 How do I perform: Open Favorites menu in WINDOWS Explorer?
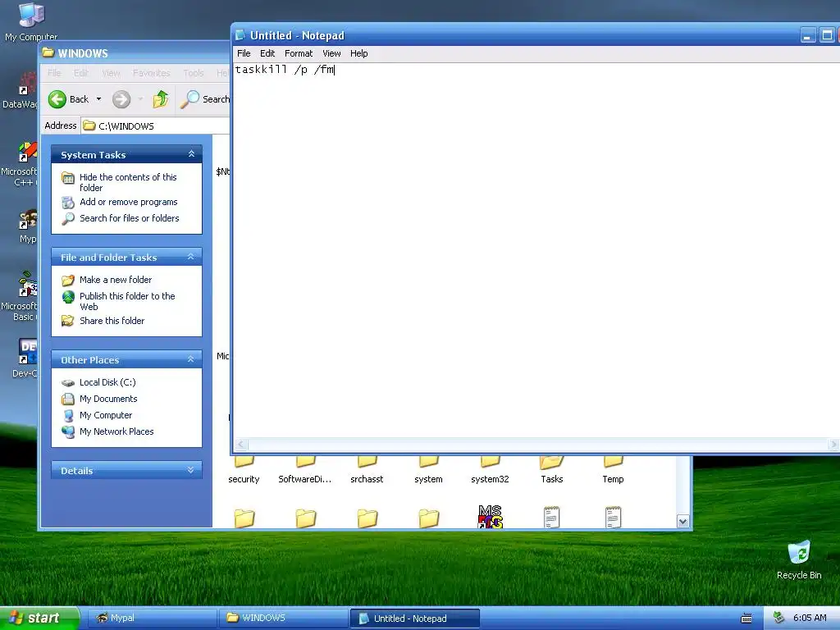pyautogui.click(x=152, y=73)
